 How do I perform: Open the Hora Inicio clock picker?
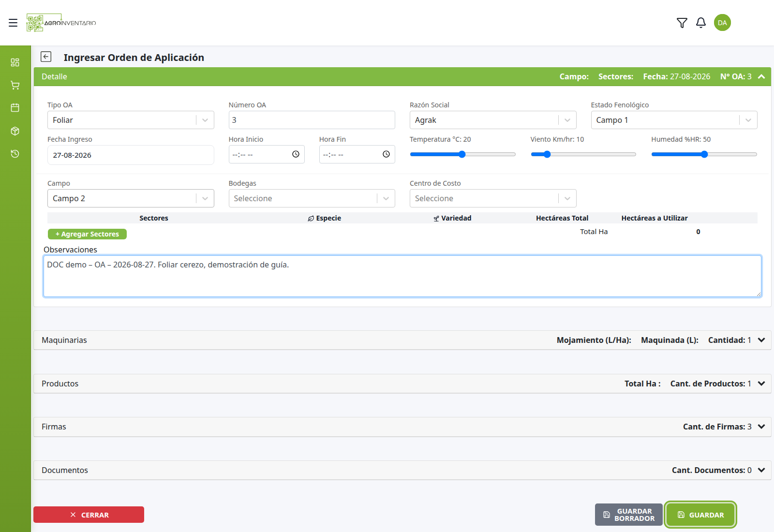[296, 154]
